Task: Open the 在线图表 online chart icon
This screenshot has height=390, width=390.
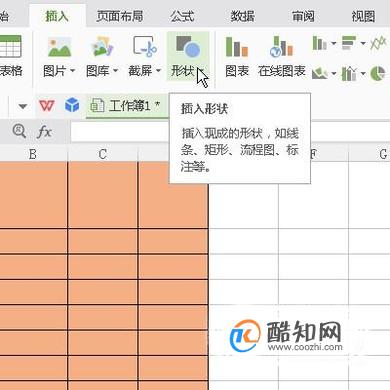Action: pyautogui.click(x=282, y=46)
